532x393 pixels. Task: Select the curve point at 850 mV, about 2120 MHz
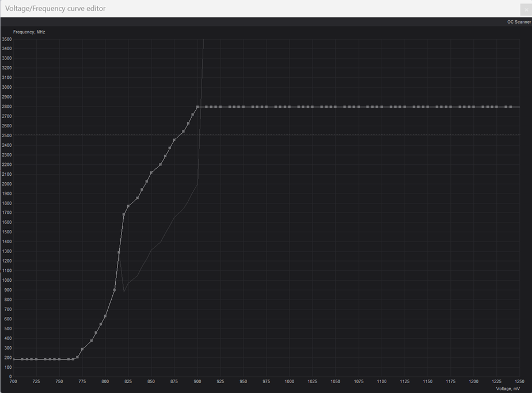click(x=151, y=172)
